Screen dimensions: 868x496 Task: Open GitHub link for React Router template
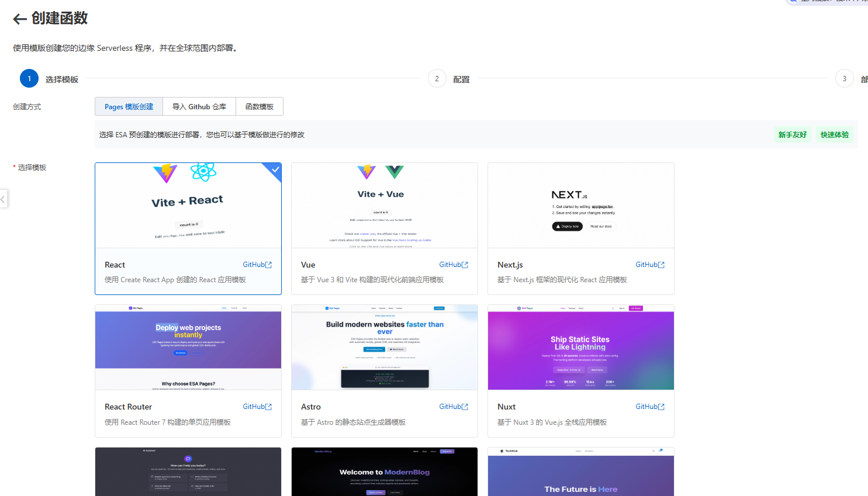257,407
